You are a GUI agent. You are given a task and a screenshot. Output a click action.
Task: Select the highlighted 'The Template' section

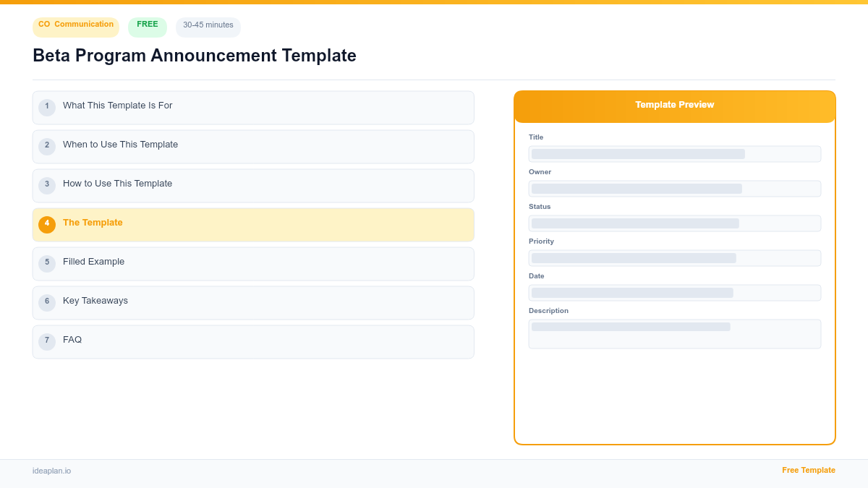coord(253,225)
